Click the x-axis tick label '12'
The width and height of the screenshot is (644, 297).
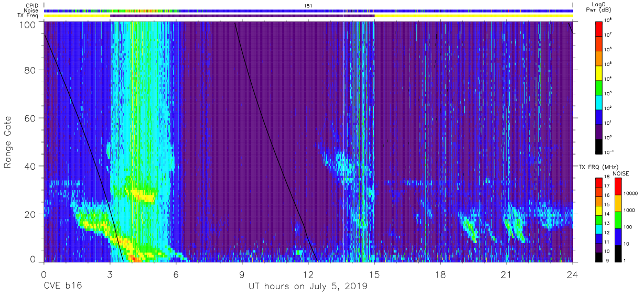click(308, 274)
